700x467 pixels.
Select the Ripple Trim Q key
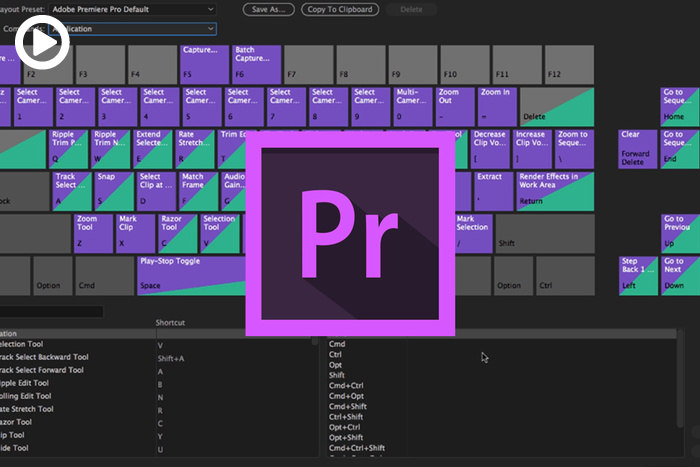pyautogui.click(x=68, y=149)
